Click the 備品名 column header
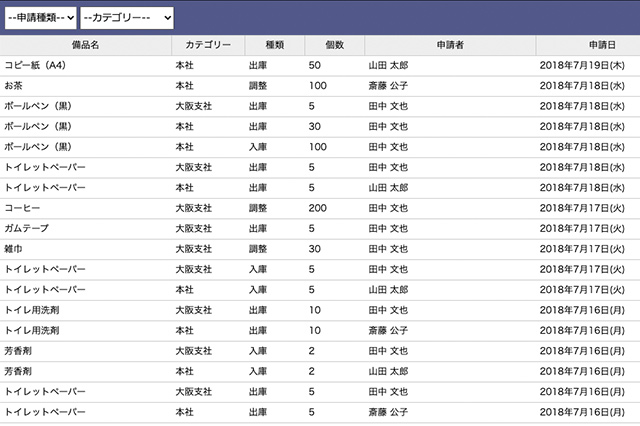 [x=85, y=45]
